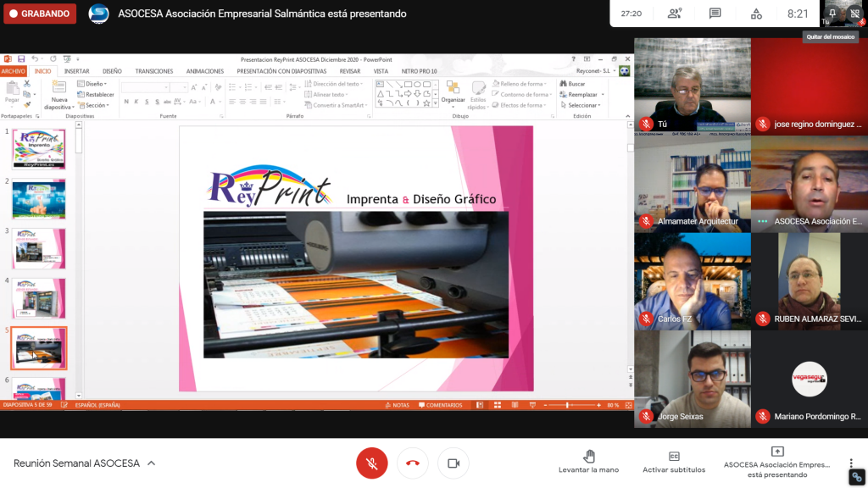Click Restablecer in Diapositivas group
The image size is (868, 488).
click(x=96, y=94)
